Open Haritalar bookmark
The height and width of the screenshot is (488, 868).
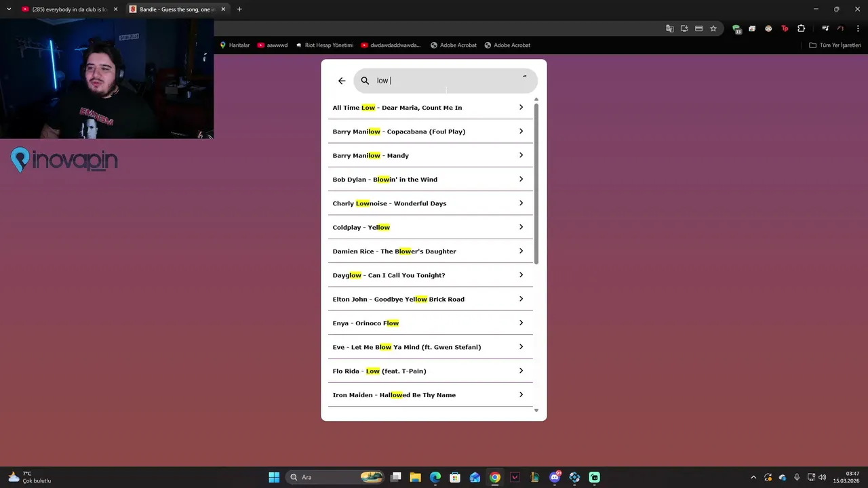coord(235,45)
